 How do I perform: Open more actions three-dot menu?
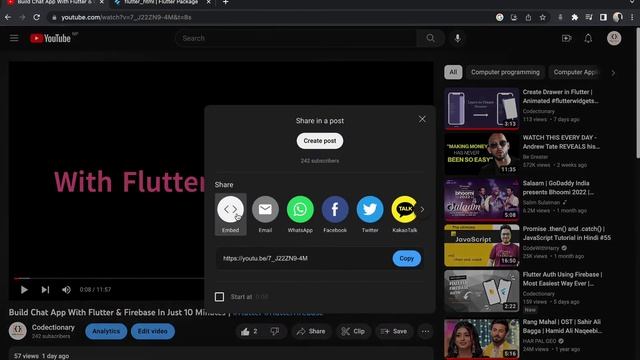click(x=425, y=331)
